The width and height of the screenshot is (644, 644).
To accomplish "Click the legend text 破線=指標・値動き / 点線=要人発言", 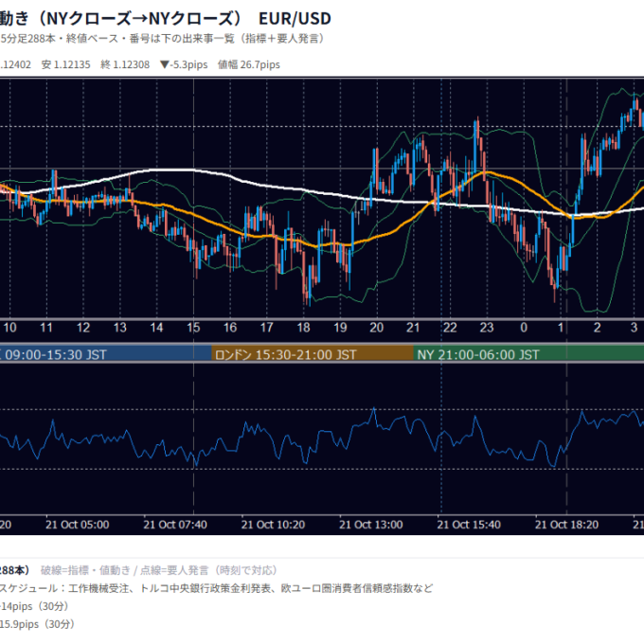I will coord(160,570).
